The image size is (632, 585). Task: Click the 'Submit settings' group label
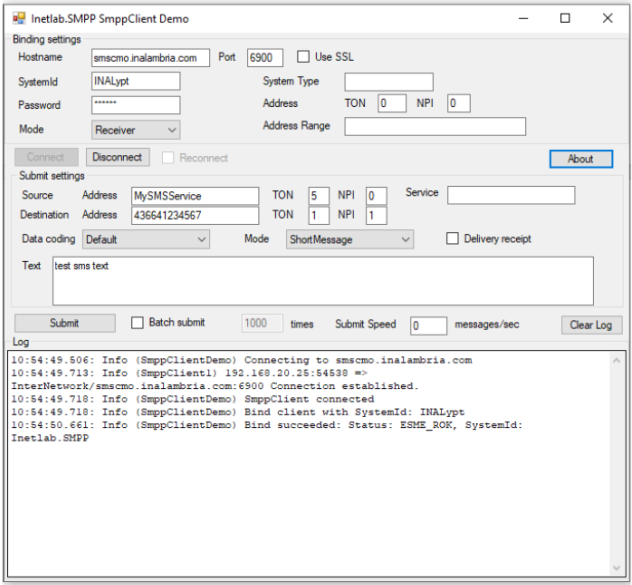click(52, 176)
